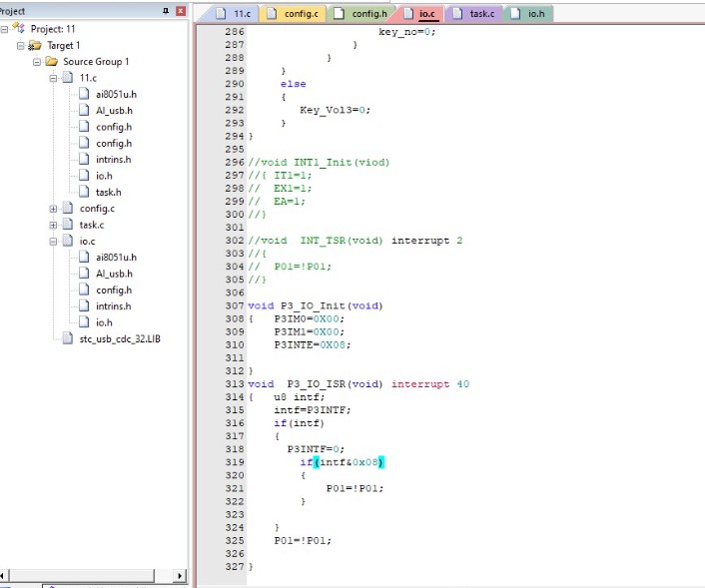Select config.c label in project tree
Viewport: 705px width, 588px height.
click(97, 209)
